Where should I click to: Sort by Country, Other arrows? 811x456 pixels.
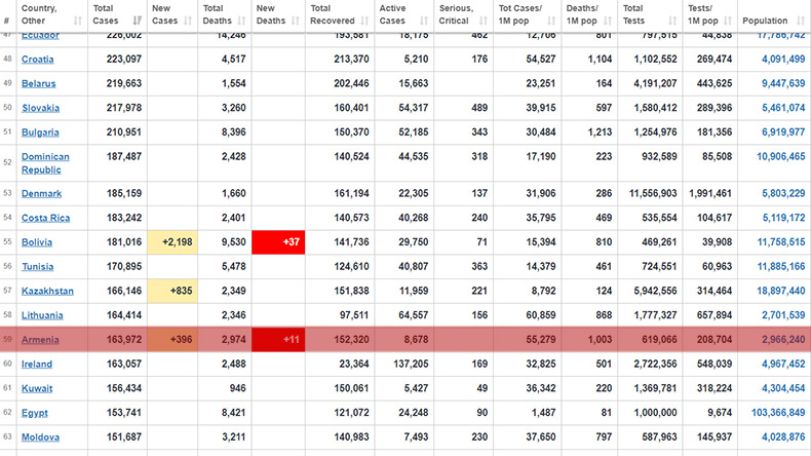pyautogui.click(x=78, y=21)
